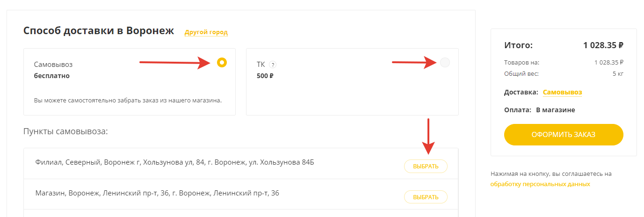Screen dimensions: 644x217
Task: Click the 500 ₽ price under ТК
Action: (x=265, y=76)
